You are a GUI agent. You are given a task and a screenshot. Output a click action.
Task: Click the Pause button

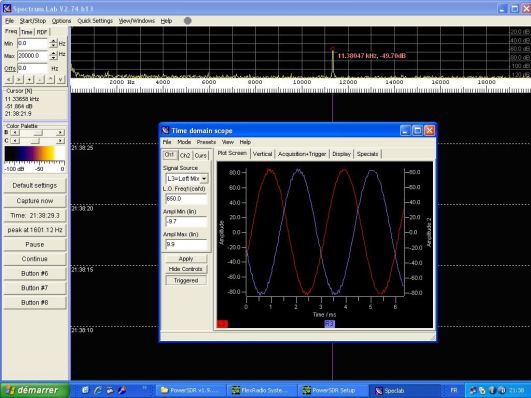coord(35,245)
